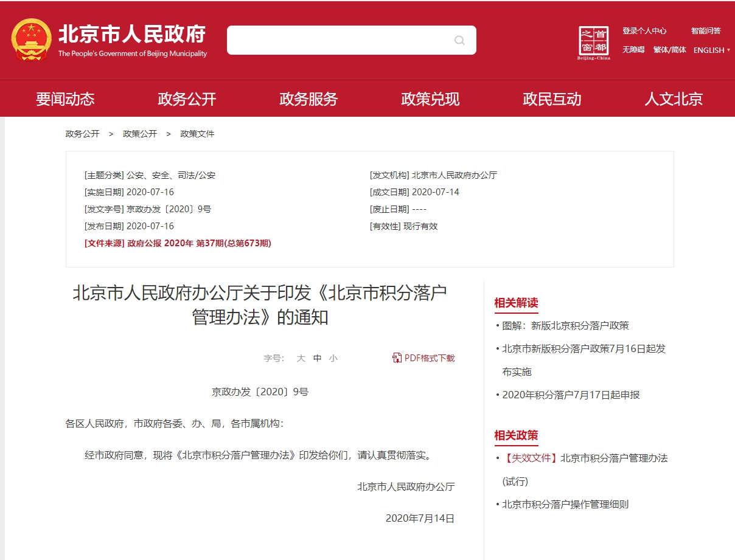This screenshot has height=560, width=735.
Task: Click the Beijing government emblem logo
Action: [32, 40]
